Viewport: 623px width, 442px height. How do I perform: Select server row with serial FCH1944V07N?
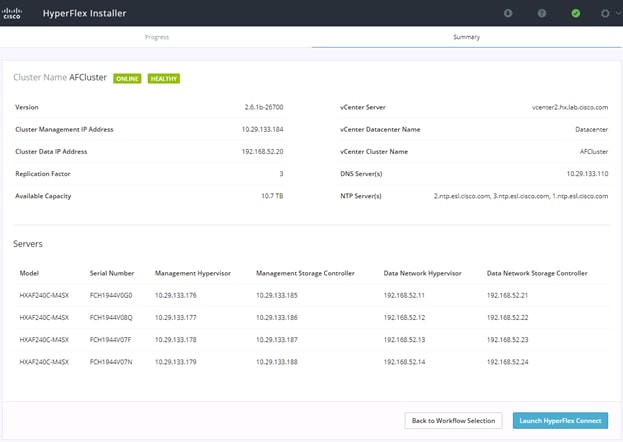point(312,362)
